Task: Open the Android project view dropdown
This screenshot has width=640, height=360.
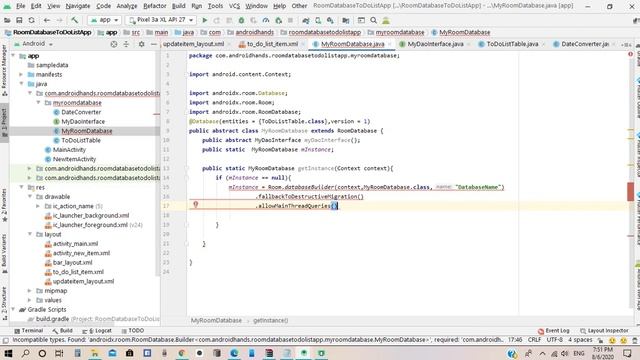Action: [x=33, y=44]
